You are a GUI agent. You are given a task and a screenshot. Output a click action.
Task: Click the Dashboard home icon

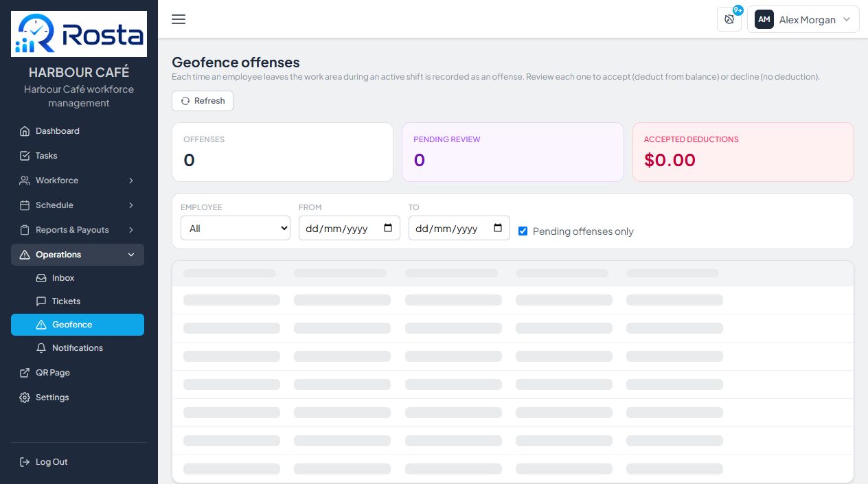25,131
